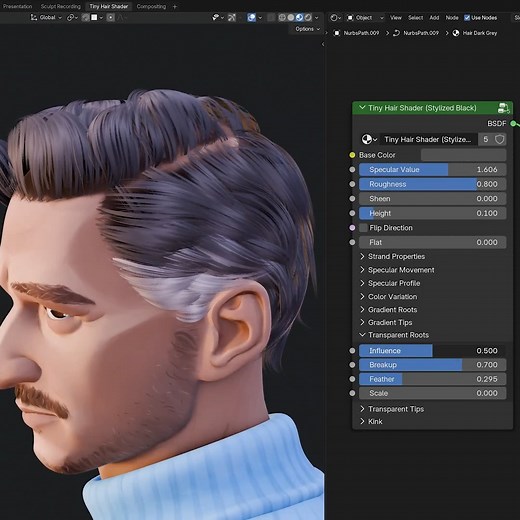
Task: Click the node group edit icon in header
Action: tap(503, 108)
